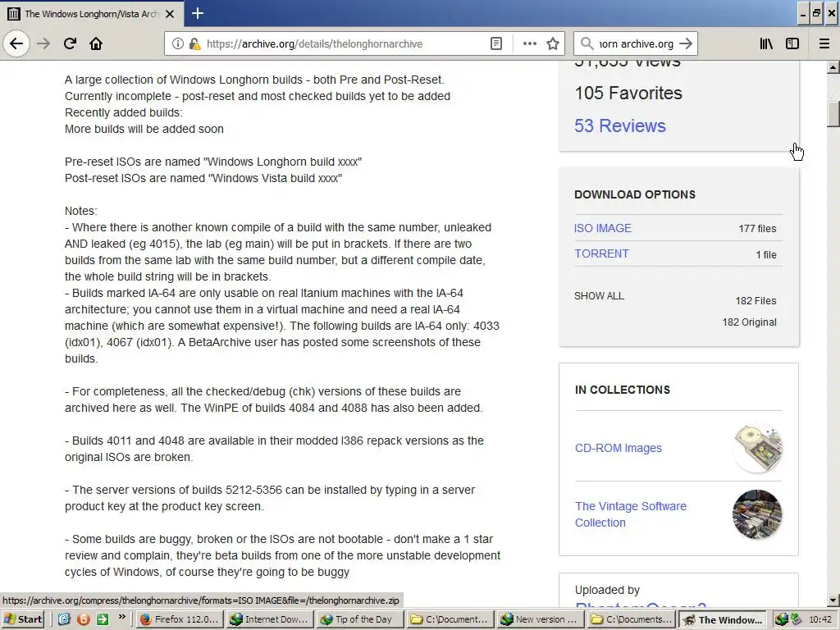Click the IN COLLECTIONS heading

click(x=623, y=390)
